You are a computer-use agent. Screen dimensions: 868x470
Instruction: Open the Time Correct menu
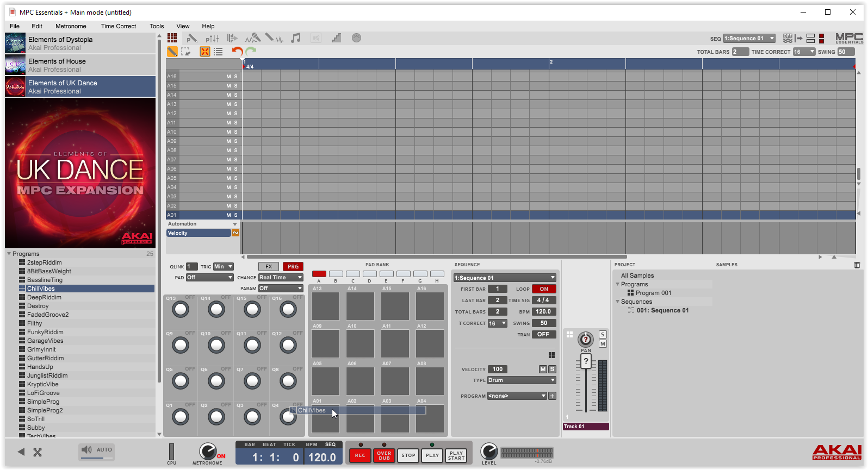(x=119, y=26)
